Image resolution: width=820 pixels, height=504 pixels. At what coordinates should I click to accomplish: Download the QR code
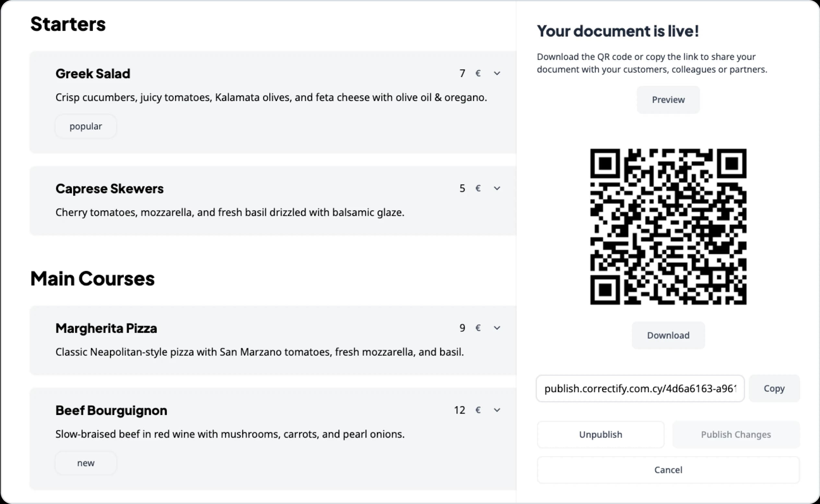coord(668,335)
